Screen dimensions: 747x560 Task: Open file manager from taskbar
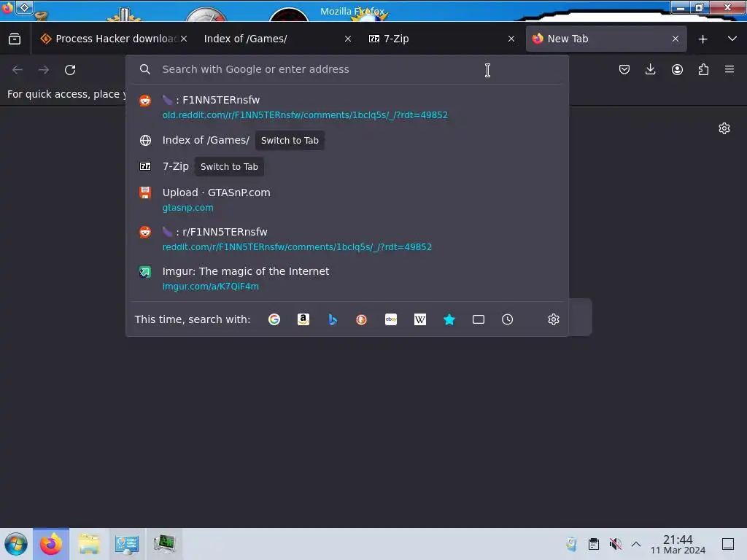click(x=88, y=544)
